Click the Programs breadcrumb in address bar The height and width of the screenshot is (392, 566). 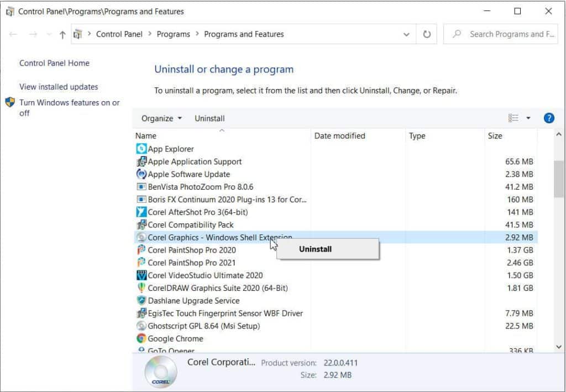tap(173, 34)
